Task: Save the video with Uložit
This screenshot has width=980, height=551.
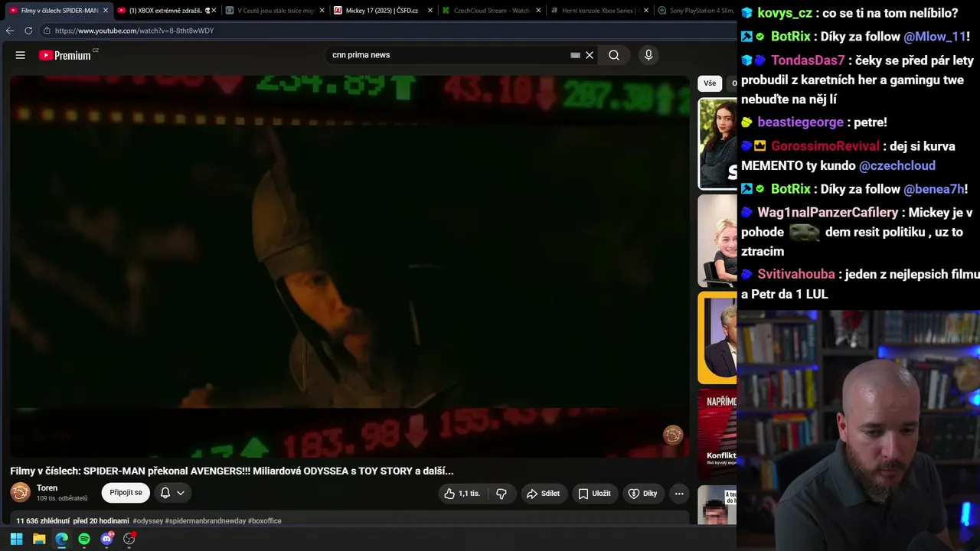Action: pyautogui.click(x=594, y=494)
